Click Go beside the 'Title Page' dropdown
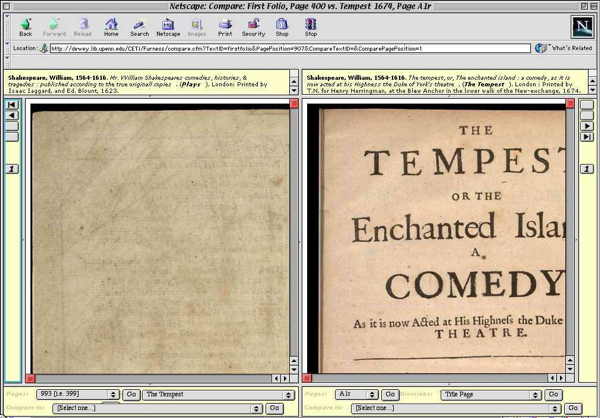Screen dimensions: 600x418 pyautogui.click(x=553, y=394)
